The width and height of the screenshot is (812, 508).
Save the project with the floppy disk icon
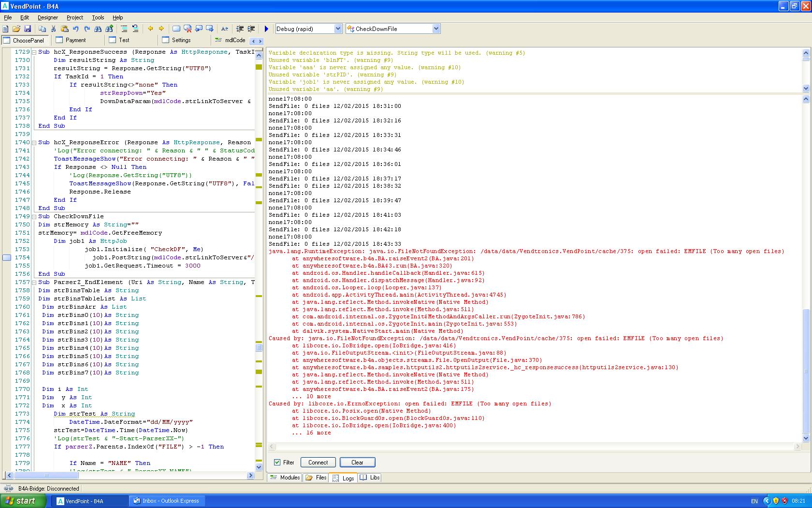coord(28,29)
